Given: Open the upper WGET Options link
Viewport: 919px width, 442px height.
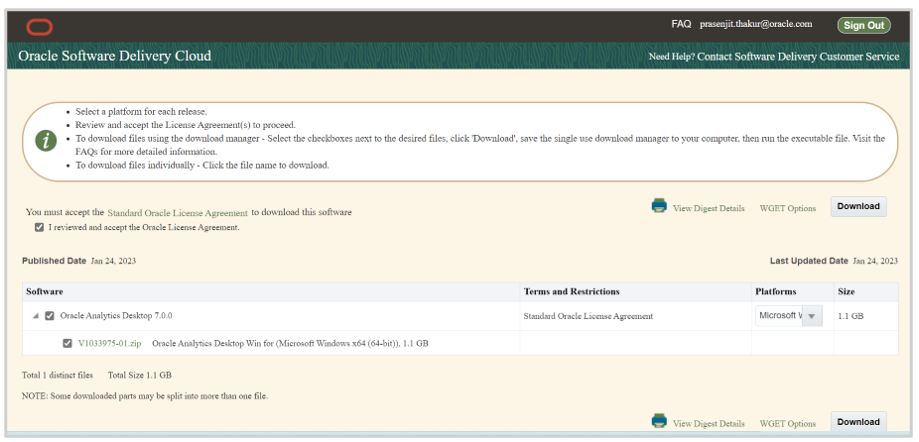Looking at the screenshot, I should [x=788, y=208].
